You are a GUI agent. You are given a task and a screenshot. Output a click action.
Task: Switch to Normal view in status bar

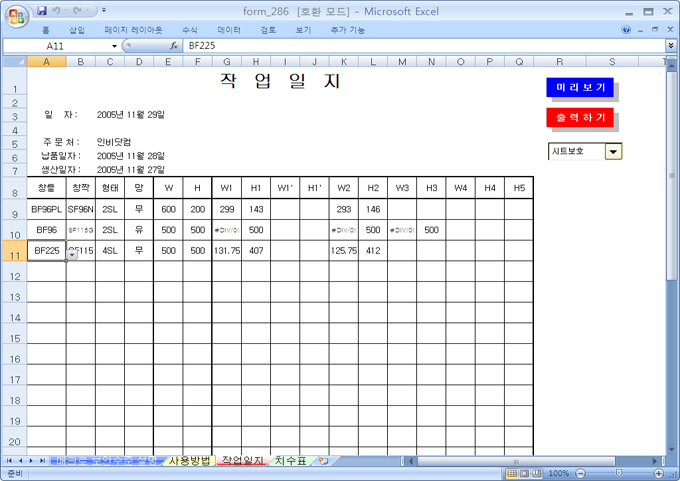511,473
